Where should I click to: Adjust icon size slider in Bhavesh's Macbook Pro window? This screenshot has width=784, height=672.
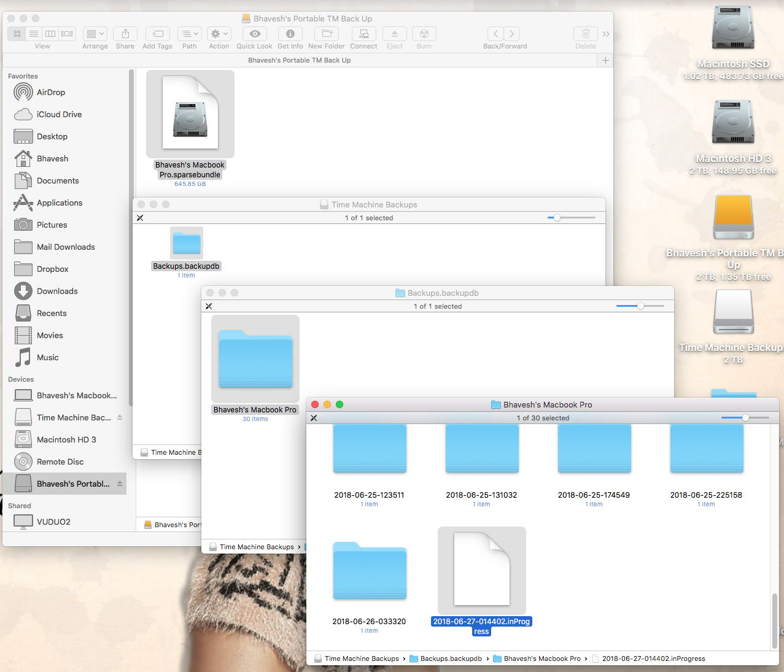point(745,418)
